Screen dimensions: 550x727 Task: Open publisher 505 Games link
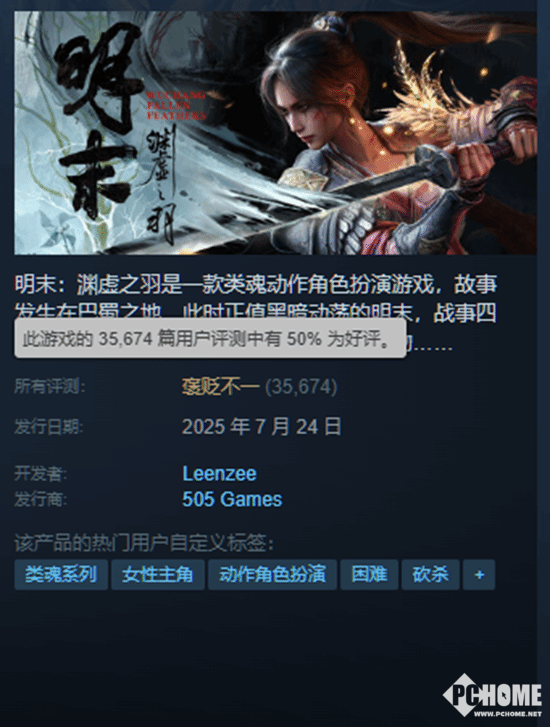(232, 499)
